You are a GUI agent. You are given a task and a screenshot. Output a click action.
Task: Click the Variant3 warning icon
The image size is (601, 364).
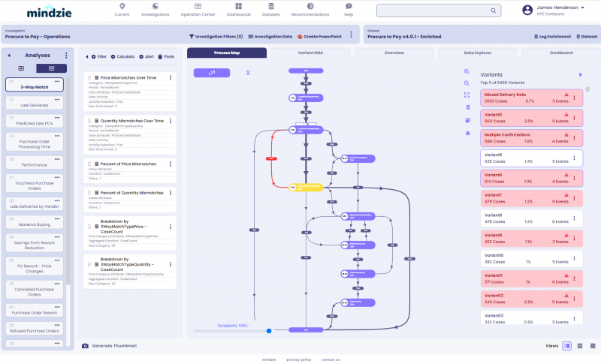click(566, 114)
